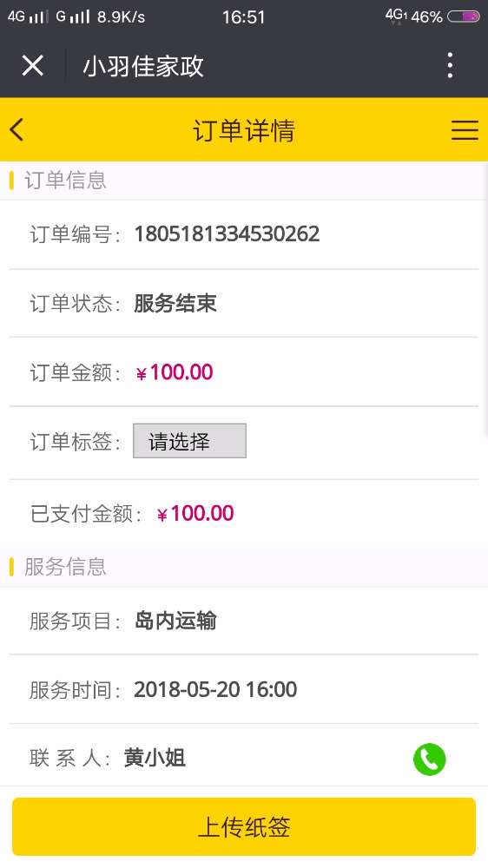The height and width of the screenshot is (868, 488).
Task: Tap the order number 1805181334530262
Action: (x=227, y=234)
